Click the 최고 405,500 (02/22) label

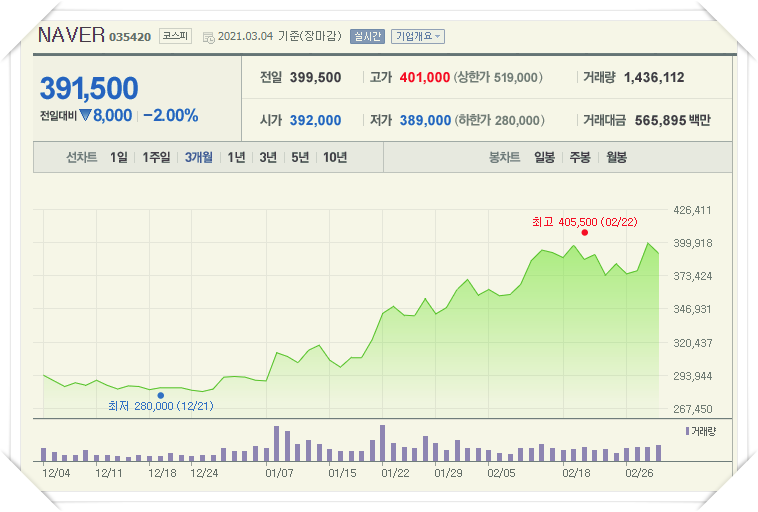click(x=584, y=222)
